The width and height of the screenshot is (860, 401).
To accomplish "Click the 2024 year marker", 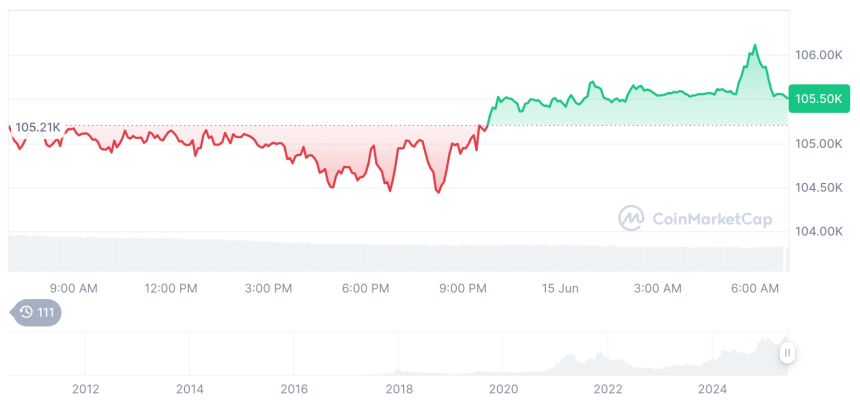I will point(713,388).
